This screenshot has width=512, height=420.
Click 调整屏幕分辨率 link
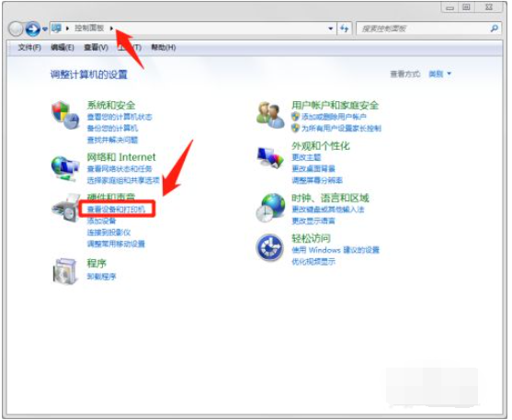pos(317,180)
